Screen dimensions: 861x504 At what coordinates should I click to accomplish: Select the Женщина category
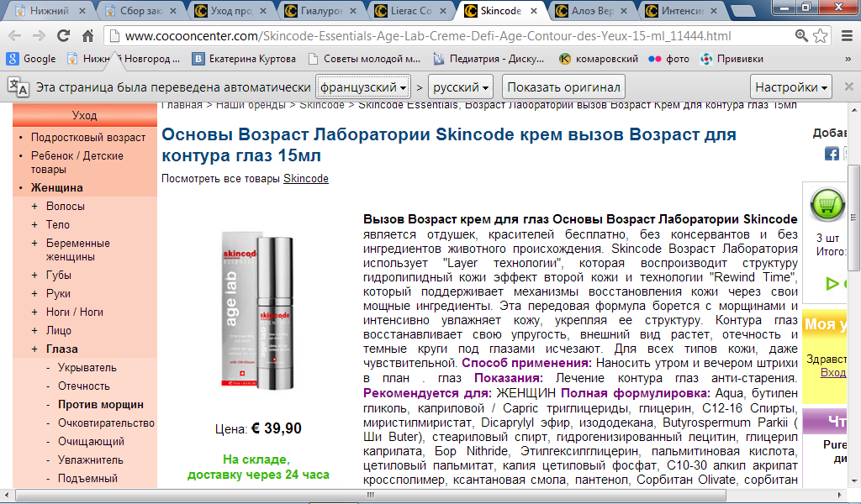tap(57, 187)
